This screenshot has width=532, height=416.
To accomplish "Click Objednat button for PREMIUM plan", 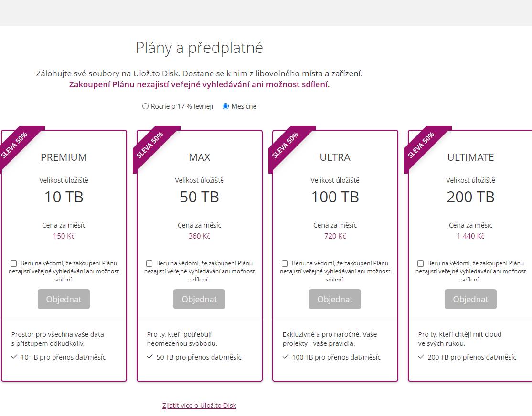I will [64, 299].
